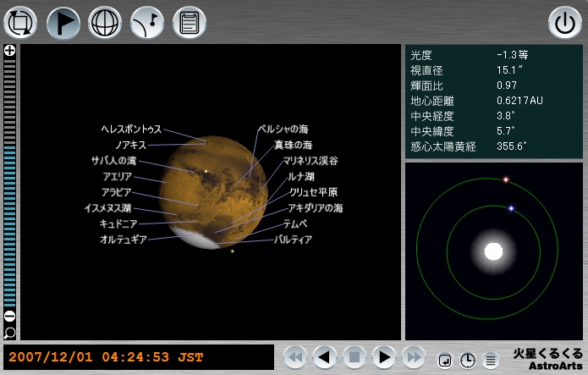Click the 輝面比 value 0.97
The height and width of the screenshot is (375, 588).
pos(507,85)
